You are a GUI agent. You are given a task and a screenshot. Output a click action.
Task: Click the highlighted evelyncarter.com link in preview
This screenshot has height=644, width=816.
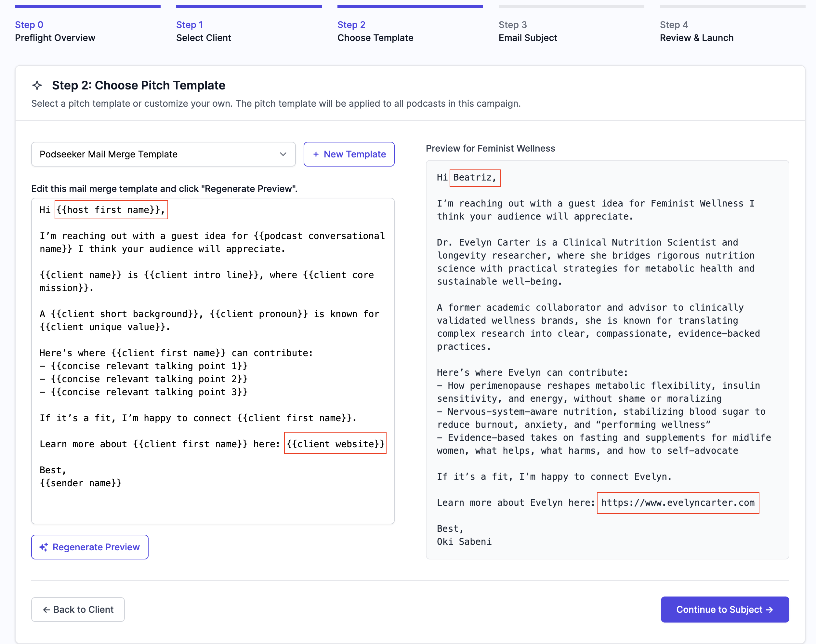coord(678,503)
